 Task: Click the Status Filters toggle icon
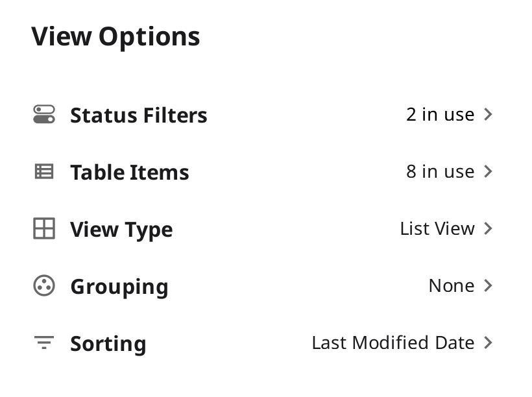click(43, 115)
